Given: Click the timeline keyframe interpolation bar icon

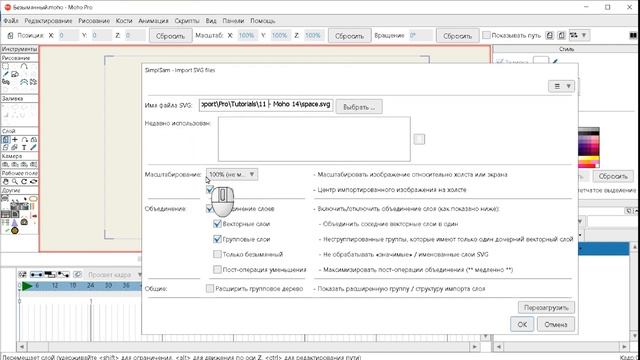Looking at the screenshot, I should pos(36,274).
